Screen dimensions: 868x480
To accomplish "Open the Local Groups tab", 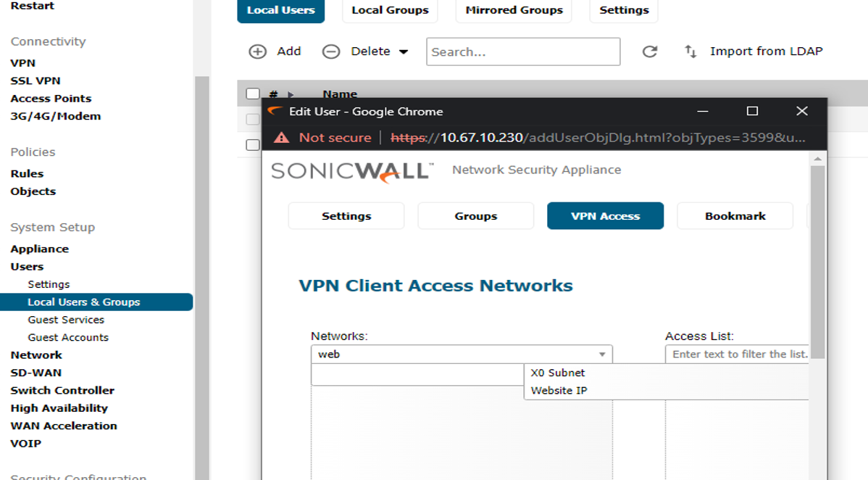I will pos(390,10).
